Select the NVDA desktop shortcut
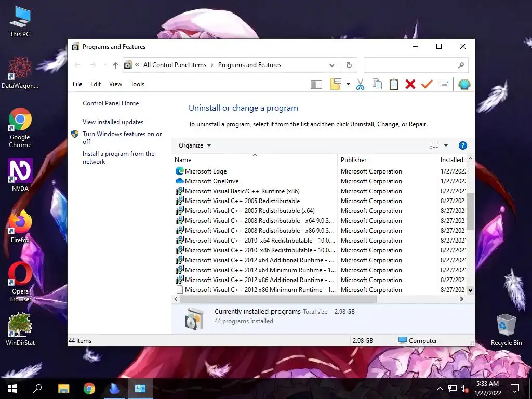 tap(20, 175)
